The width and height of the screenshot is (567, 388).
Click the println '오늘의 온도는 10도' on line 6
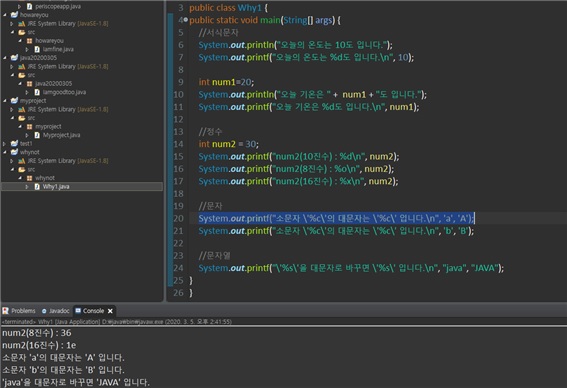click(x=295, y=45)
